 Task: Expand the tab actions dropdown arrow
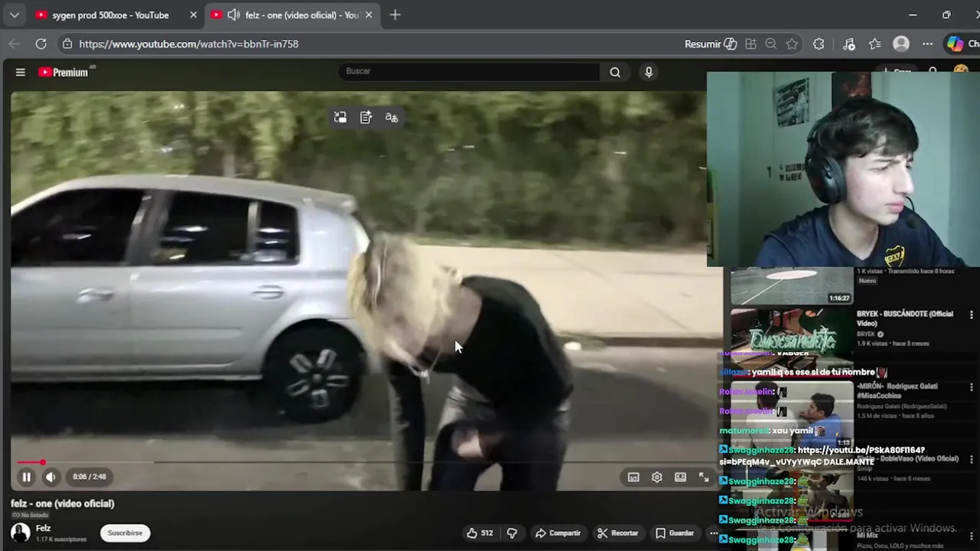click(x=15, y=15)
